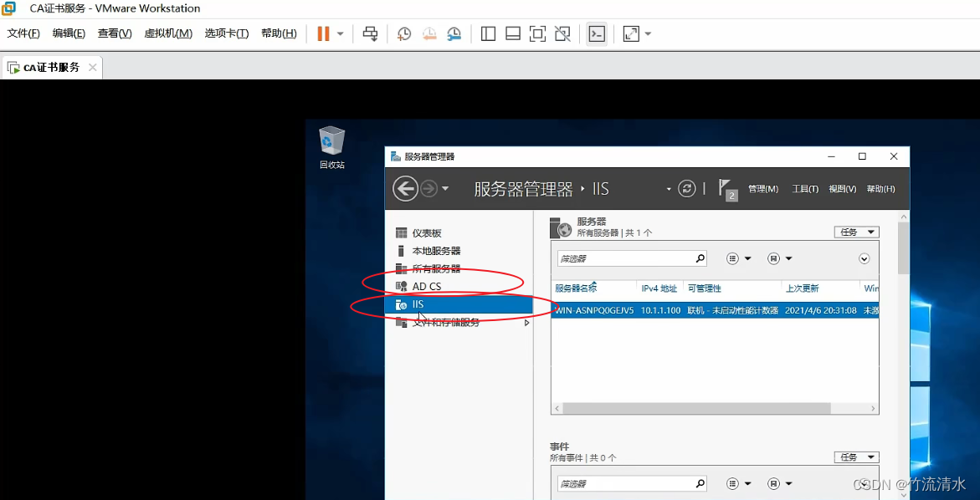The image size is (980, 500).
Task: Select IIS in the navigation pane
Action: pyautogui.click(x=458, y=304)
